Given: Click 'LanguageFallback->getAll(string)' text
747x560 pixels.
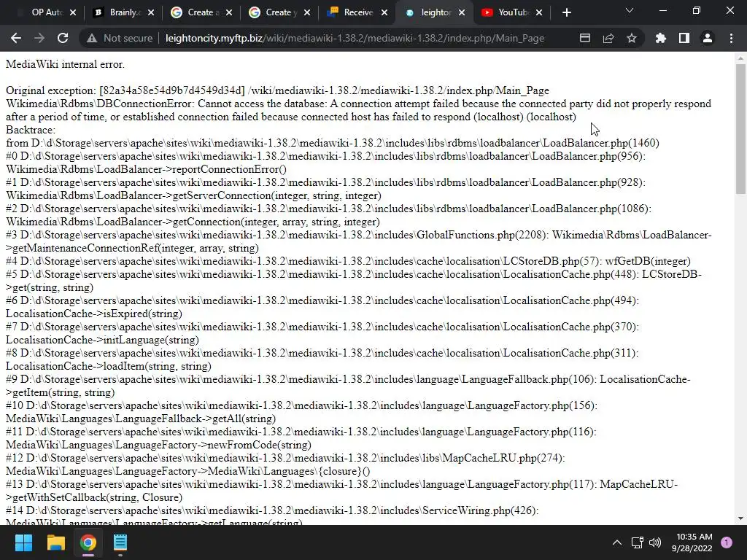Looking at the screenshot, I should 196,418.
